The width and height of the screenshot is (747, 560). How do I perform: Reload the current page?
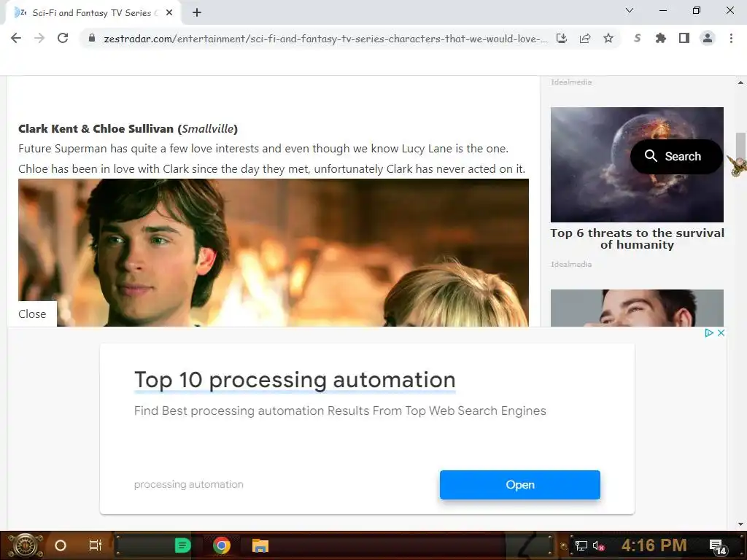[x=63, y=38]
